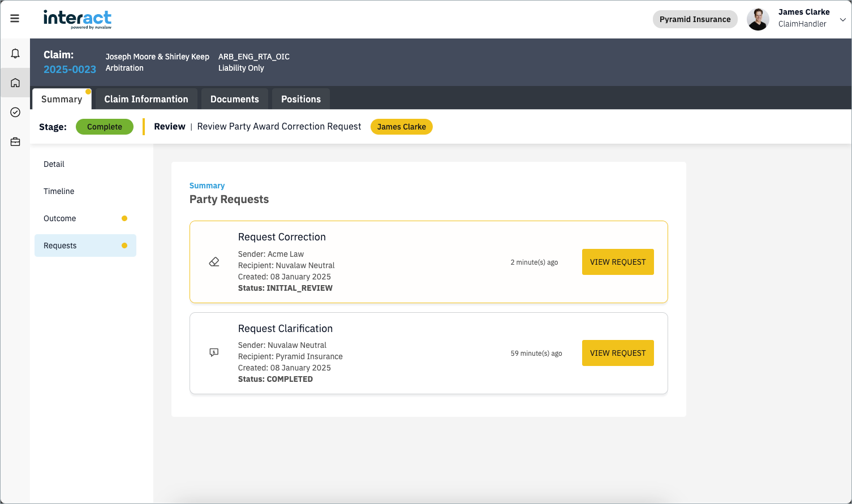Screen dimensions: 852x504
Task: Select Detail in the side menu
Action: 85,164
